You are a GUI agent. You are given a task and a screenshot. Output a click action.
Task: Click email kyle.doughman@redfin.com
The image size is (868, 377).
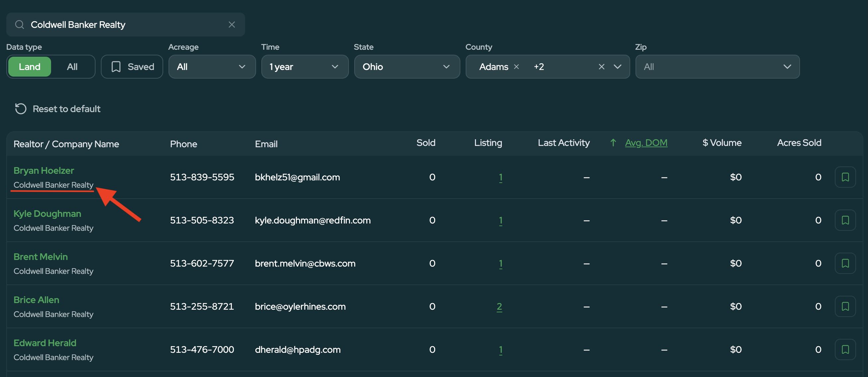coord(313,220)
